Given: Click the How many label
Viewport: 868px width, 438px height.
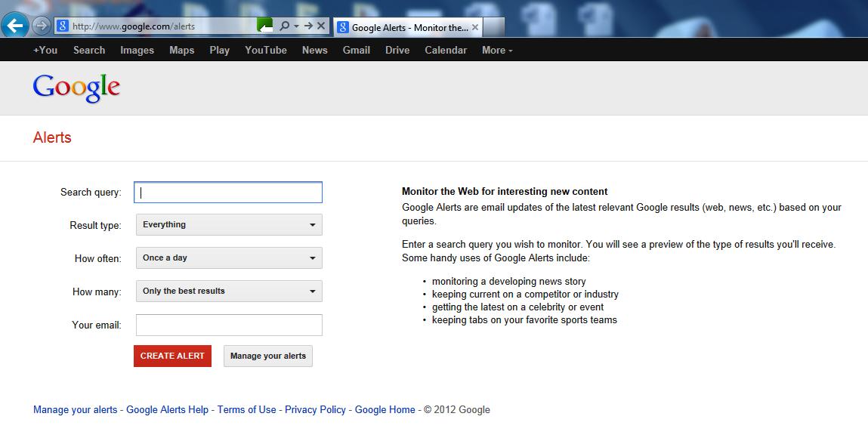Looking at the screenshot, I should tap(97, 291).
